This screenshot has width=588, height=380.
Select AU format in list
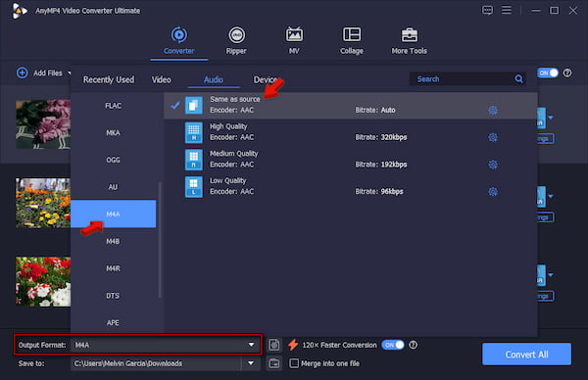click(114, 187)
